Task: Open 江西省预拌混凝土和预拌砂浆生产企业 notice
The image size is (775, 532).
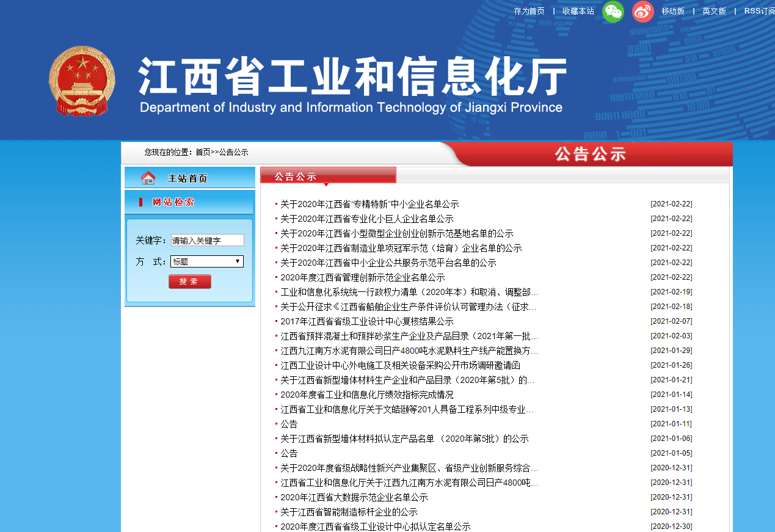Action: tap(409, 336)
